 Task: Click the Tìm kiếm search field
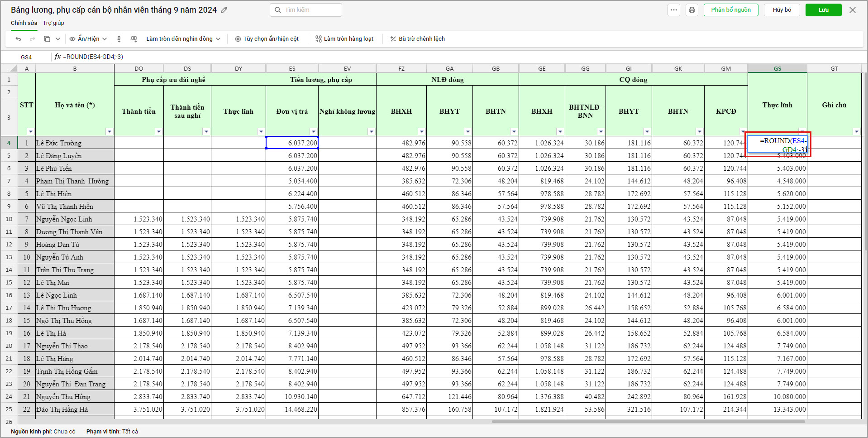[306, 10]
